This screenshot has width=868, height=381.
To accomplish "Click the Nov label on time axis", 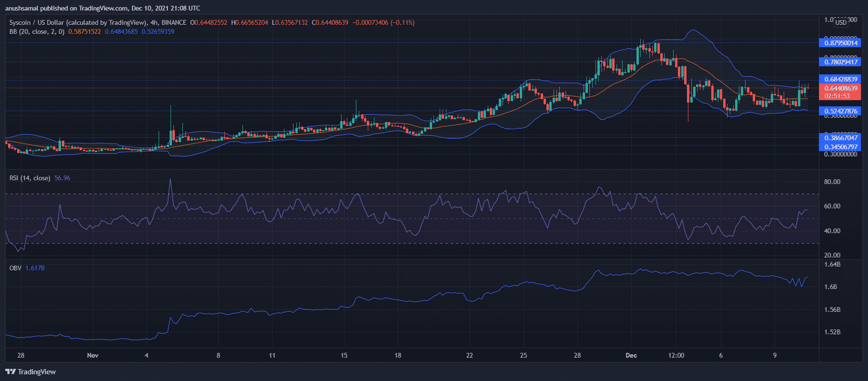I will (x=93, y=355).
